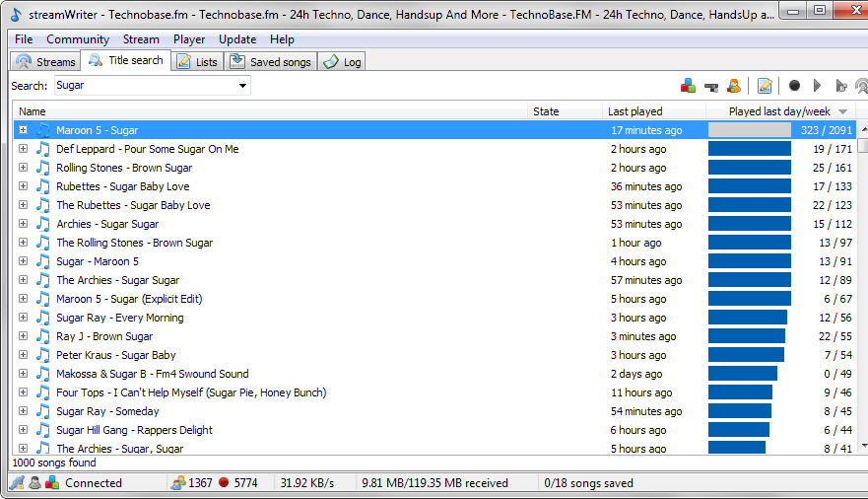Click the list scrollbar up arrow
Screen dimensions: 868x499
862,129
